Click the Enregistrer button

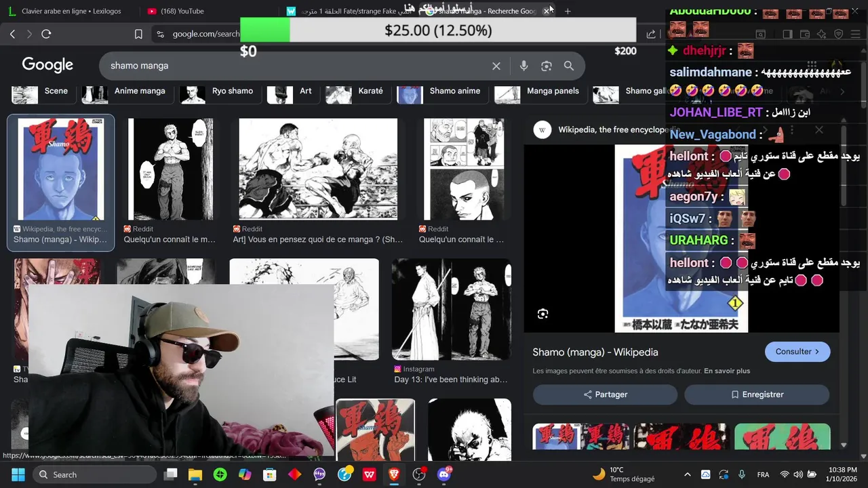pos(757,394)
